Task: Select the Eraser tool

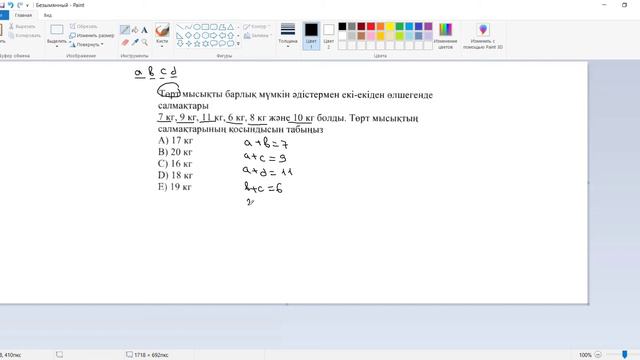Action: point(125,42)
